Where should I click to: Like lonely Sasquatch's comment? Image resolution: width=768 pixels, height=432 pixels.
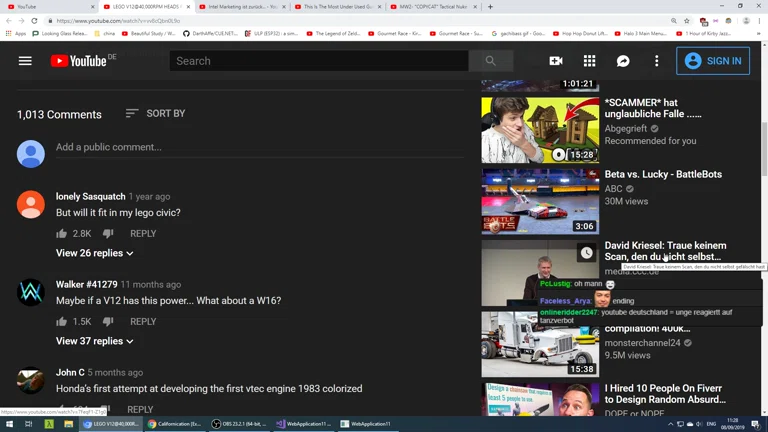click(61, 234)
